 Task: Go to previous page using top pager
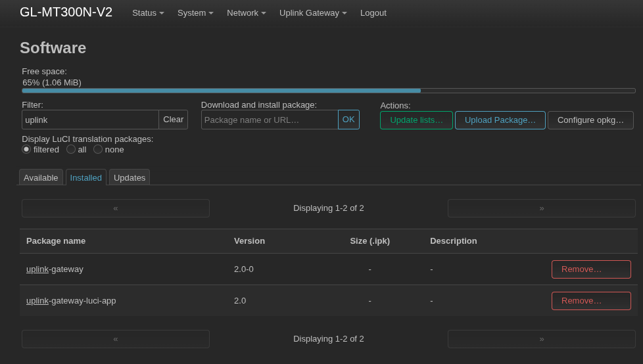pyautogui.click(x=116, y=208)
